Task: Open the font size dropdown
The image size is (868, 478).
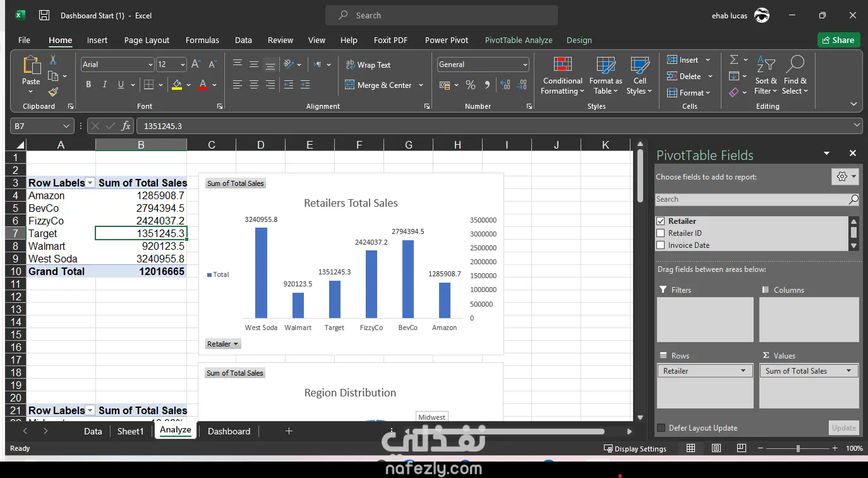Action: (183, 64)
